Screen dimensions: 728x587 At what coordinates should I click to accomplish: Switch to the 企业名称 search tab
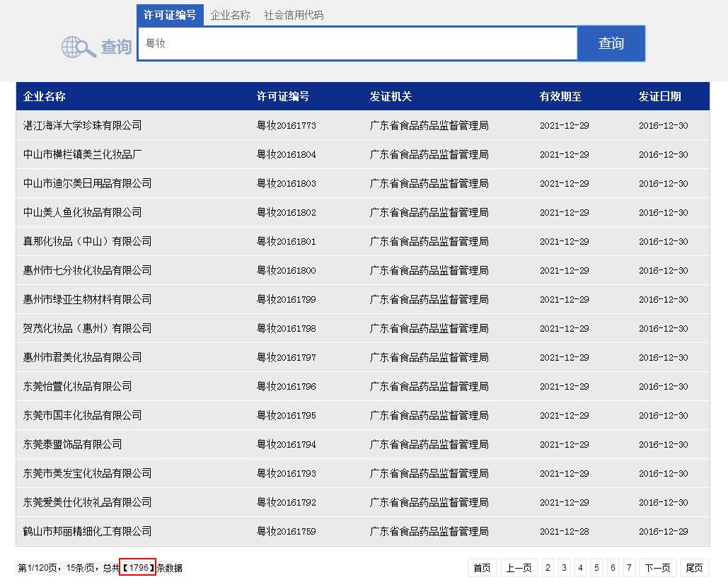(x=231, y=16)
